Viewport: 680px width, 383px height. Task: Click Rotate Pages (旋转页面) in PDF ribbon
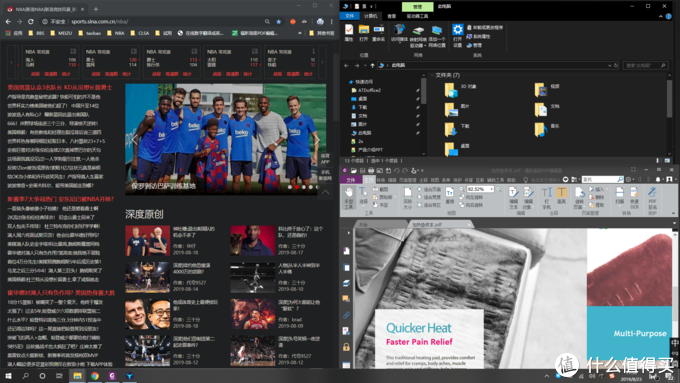pos(579,198)
